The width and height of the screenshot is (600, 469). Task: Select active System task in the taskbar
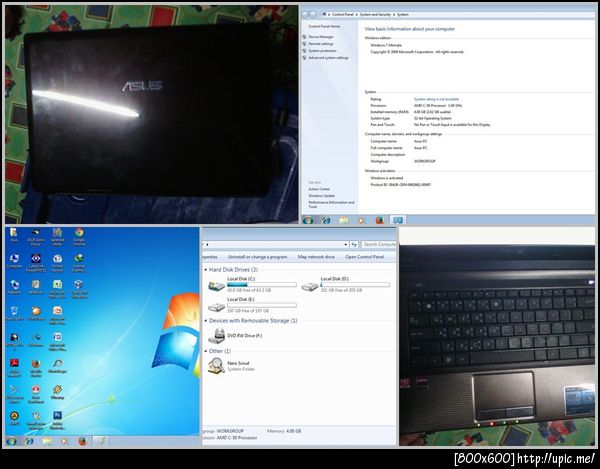click(398, 220)
